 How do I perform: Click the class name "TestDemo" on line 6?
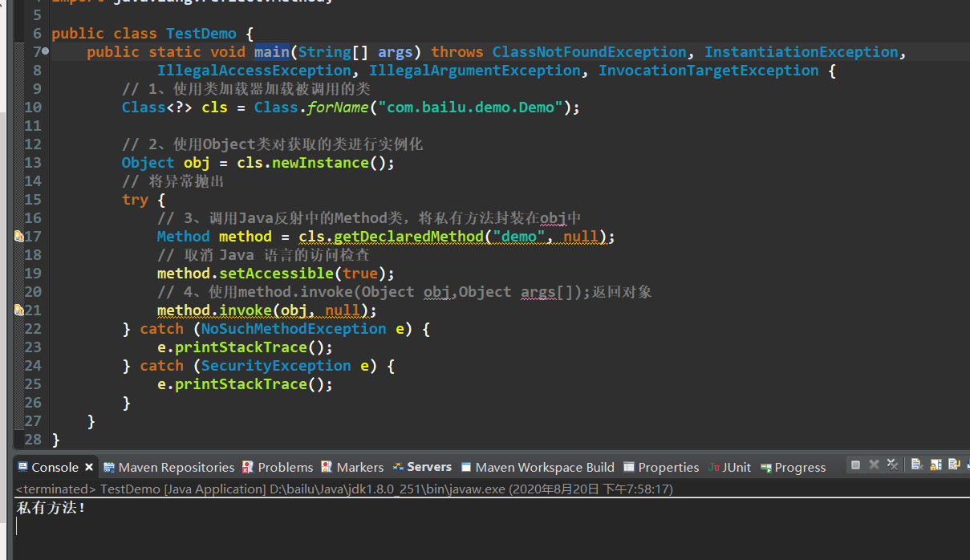pyautogui.click(x=201, y=34)
